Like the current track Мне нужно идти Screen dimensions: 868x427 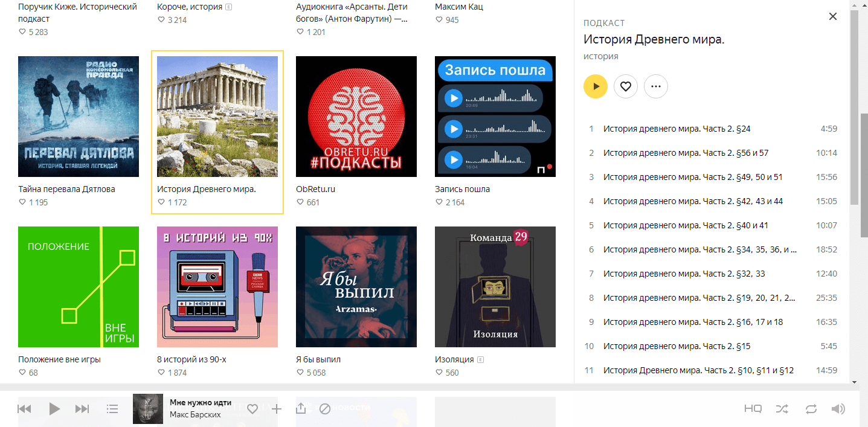click(x=252, y=409)
